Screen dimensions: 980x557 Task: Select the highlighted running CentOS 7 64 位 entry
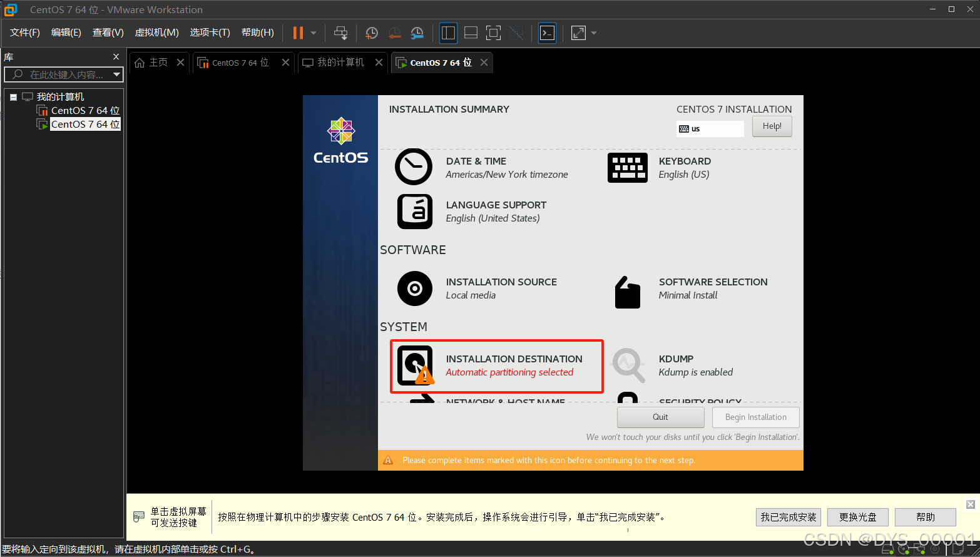coord(86,125)
